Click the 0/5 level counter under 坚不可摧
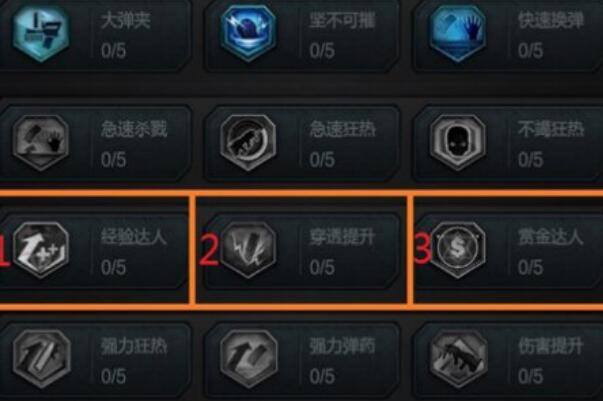The height and width of the screenshot is (401, 603). 322,50
